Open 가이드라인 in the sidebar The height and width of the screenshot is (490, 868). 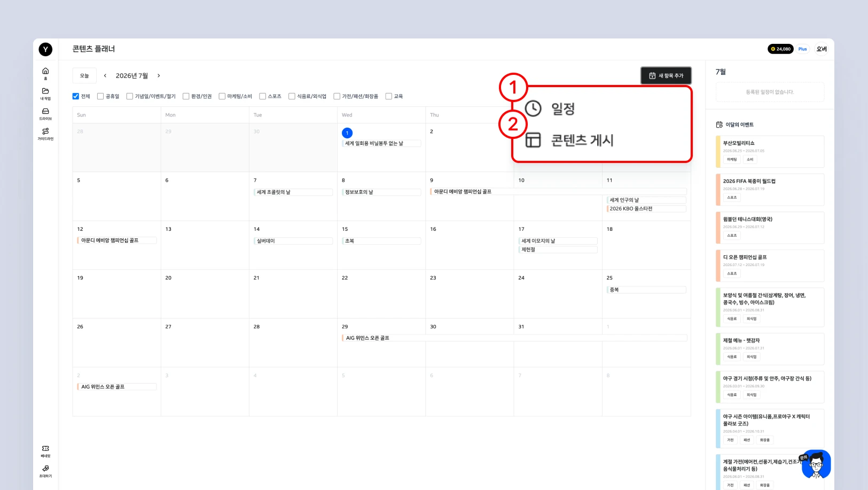[45, 134]
